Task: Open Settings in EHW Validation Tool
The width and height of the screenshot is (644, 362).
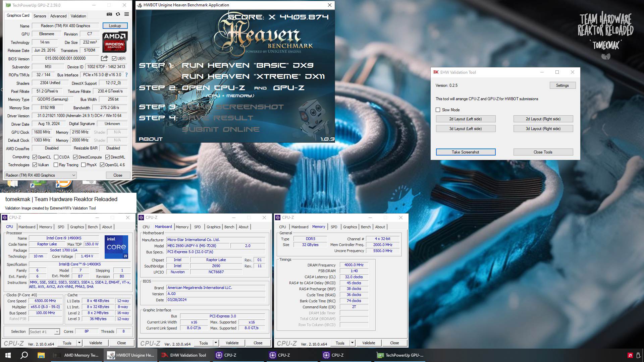Action: 562,85
